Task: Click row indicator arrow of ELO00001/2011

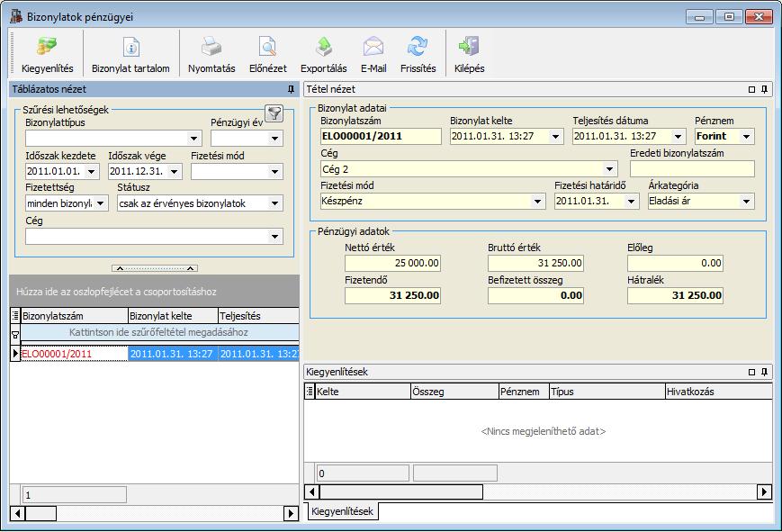Action: [x=15, y=354]
